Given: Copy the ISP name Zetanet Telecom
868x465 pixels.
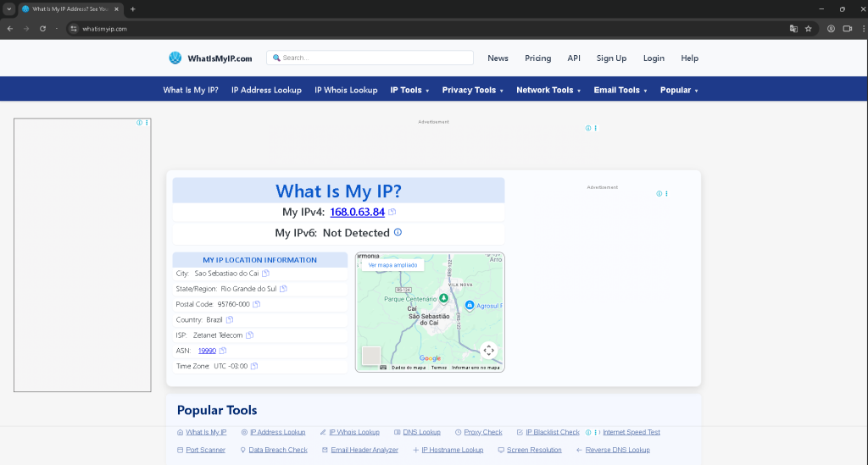Looking at the screenshot, I should [x=249, y=335].
